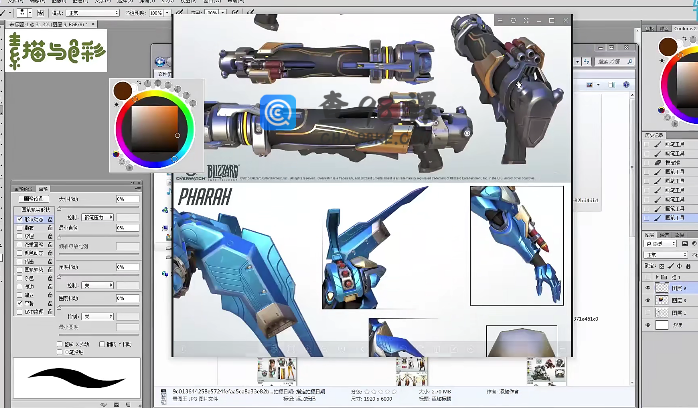Disable the checked Smoothing checkbox
Image resolution: width=698 pixels, height=408 pixels.
point(19,301)
